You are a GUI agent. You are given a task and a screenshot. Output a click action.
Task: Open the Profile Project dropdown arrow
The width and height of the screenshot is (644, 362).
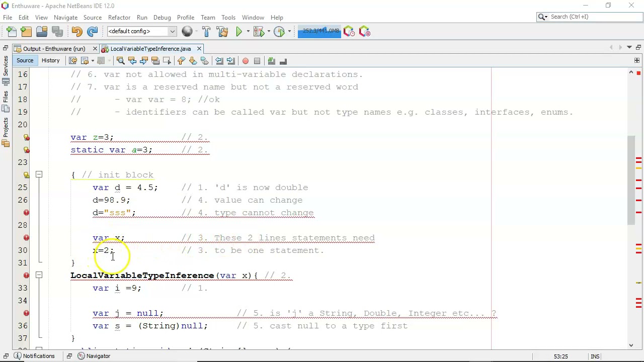coord(289,32)
